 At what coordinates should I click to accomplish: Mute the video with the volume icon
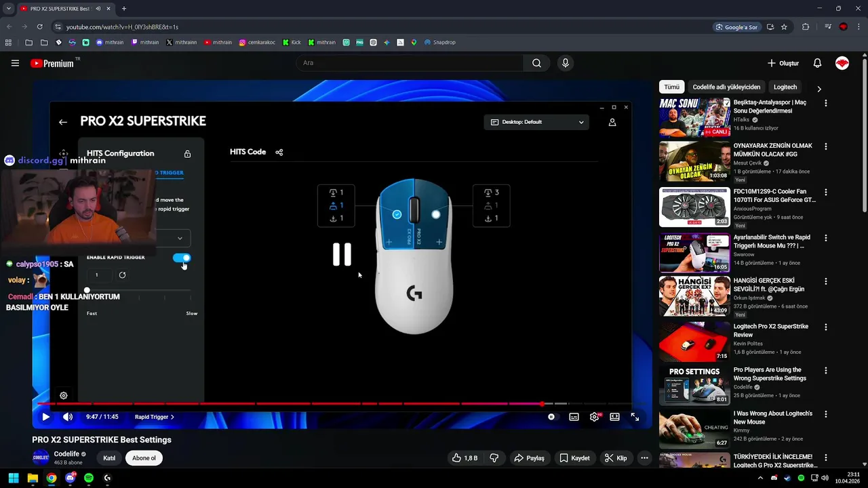click(68, 417)
